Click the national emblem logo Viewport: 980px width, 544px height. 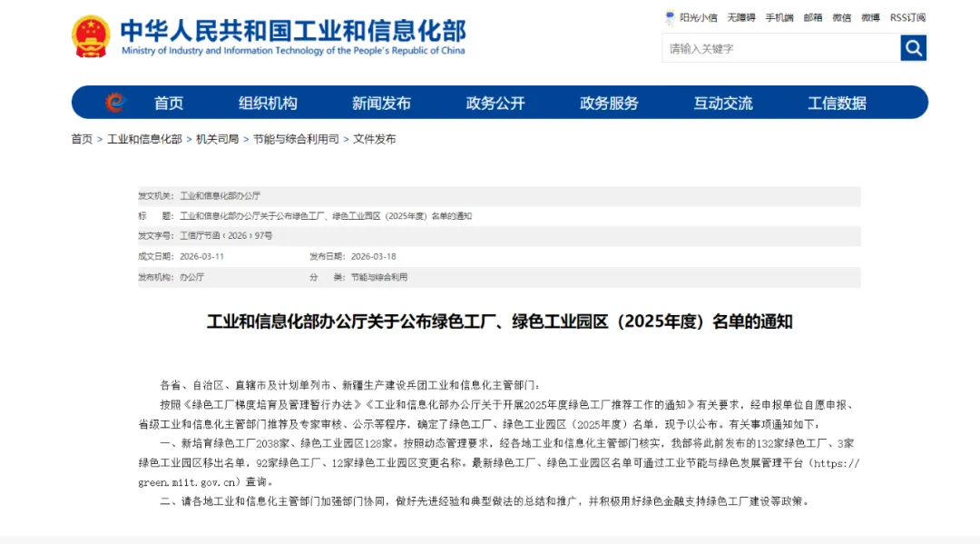[x=91, y=37]
